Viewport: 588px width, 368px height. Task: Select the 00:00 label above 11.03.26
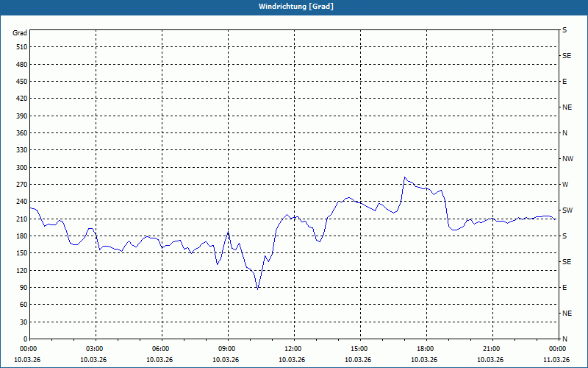[x=557, y=349]
